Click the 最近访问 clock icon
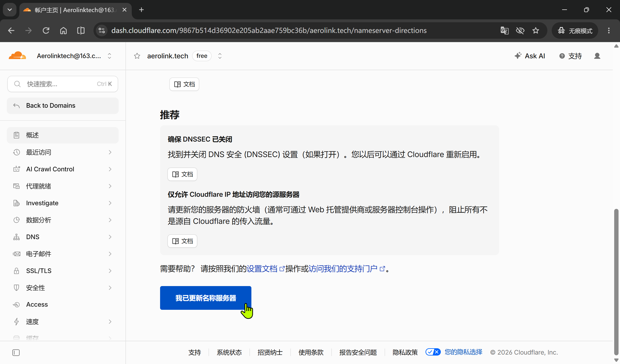 coord(16,152)
